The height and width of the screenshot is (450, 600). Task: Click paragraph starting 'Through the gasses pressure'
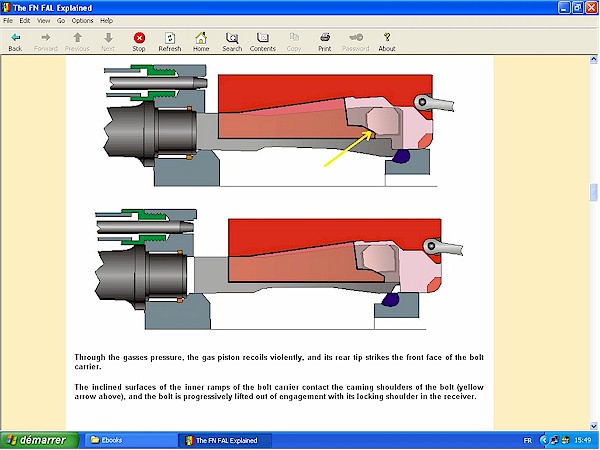[279, 362]
